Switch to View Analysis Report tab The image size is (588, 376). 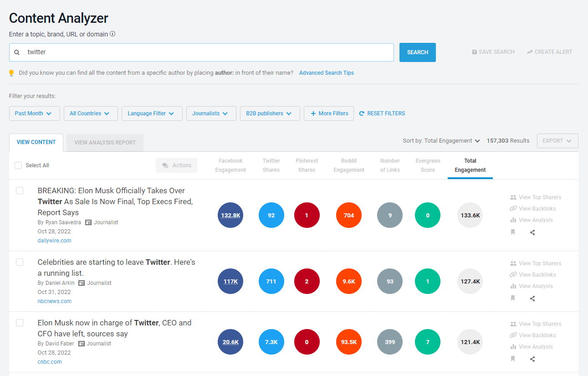(x=105, y=142)
